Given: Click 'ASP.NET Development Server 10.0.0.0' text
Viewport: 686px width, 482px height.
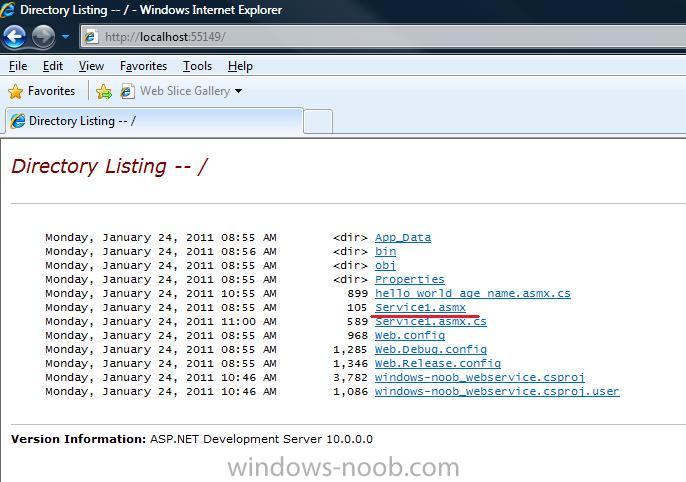Looking at the screenshot, I should pos(261,439).
